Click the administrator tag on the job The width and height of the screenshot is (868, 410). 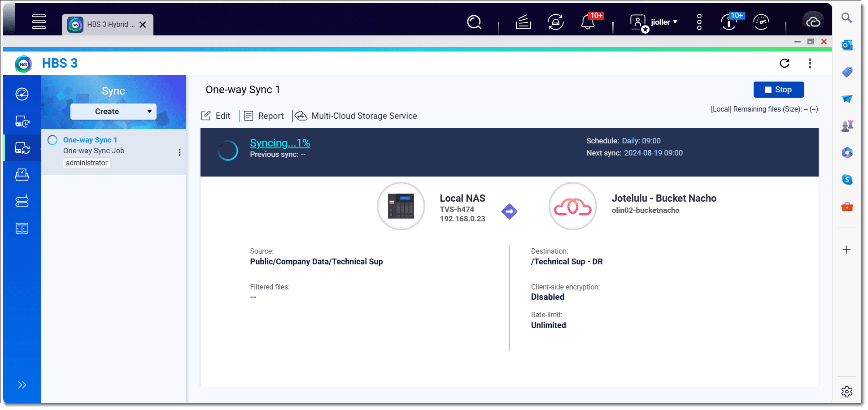click(x=87, y=163)
